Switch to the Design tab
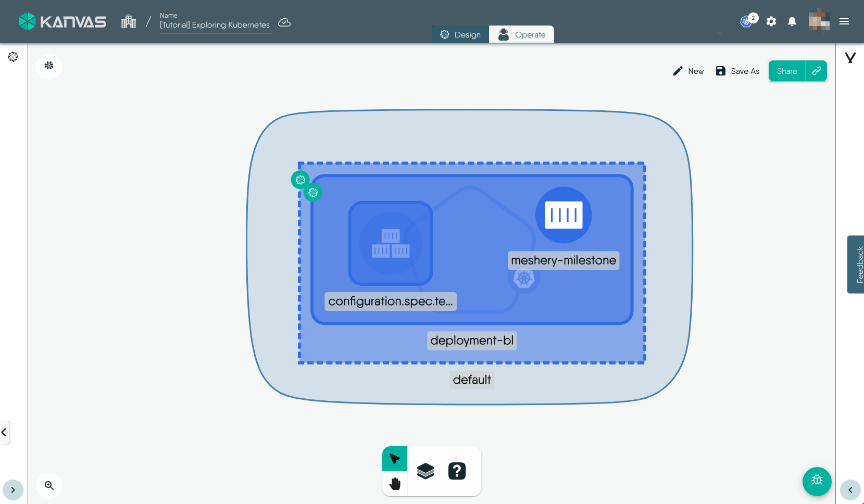 tap(460, 35)
